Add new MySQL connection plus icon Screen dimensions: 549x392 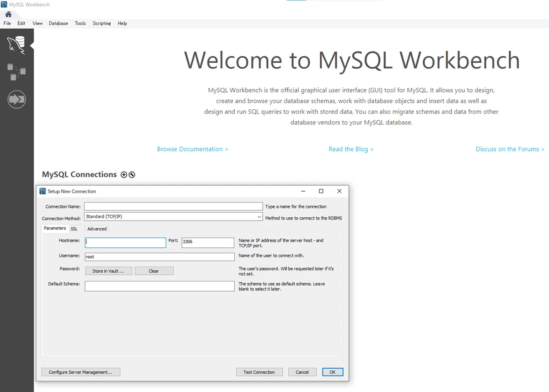coord(124,175)
